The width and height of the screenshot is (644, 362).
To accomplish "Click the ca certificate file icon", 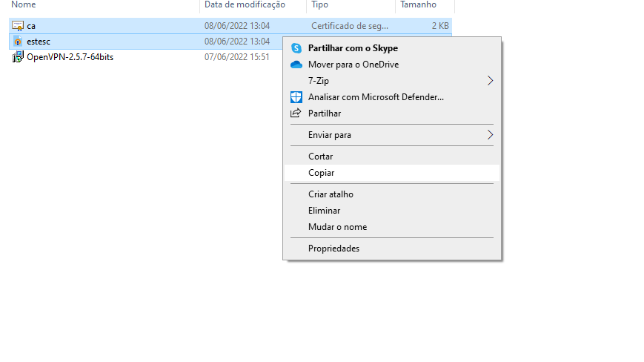I will tap(18, 26).
